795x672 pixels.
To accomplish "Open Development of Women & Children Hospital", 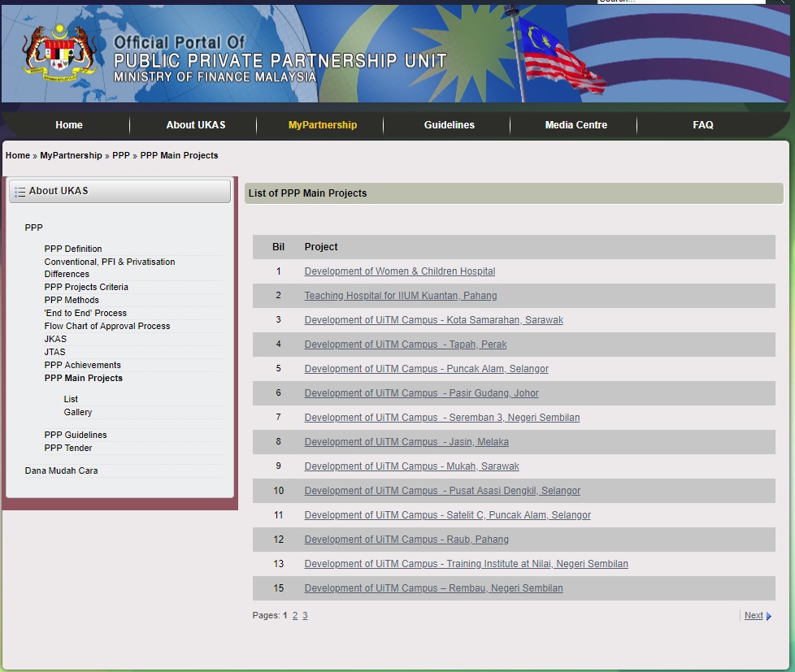I will [399, 271].
